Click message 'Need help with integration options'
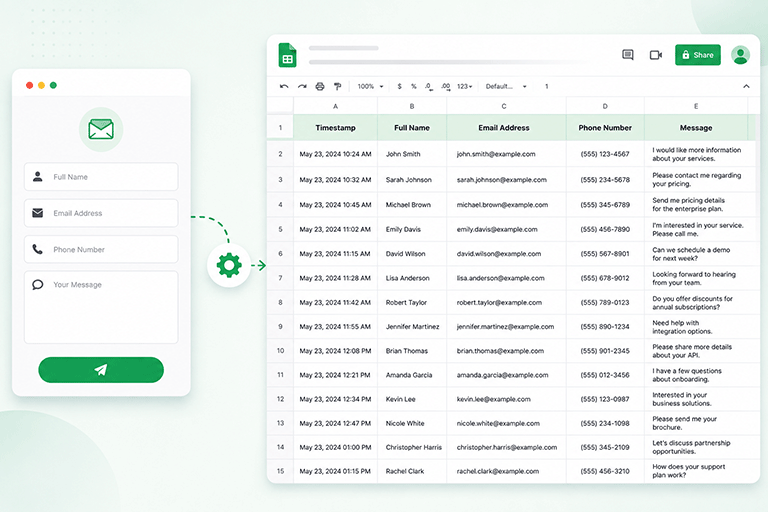 click(696, 327)
